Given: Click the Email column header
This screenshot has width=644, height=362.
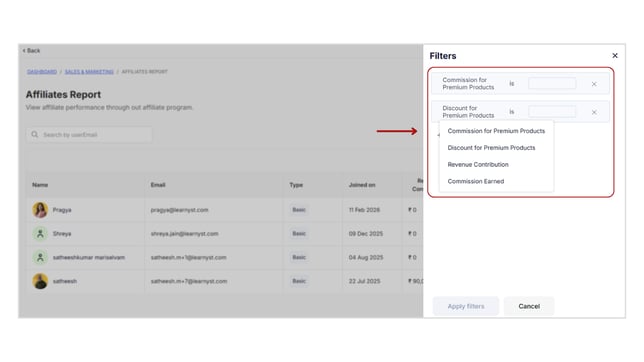Looking at the screenshot, I should point(158,185).
